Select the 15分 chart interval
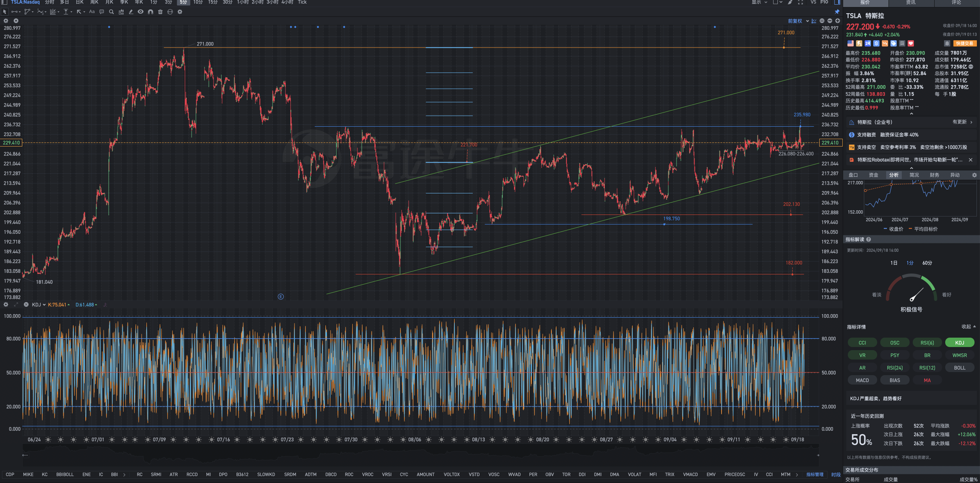 point(213,2)
